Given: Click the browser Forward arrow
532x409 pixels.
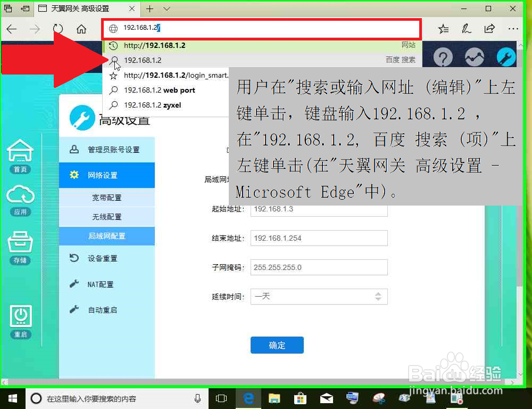Looking at the screenshot, I should click(35, 29).
